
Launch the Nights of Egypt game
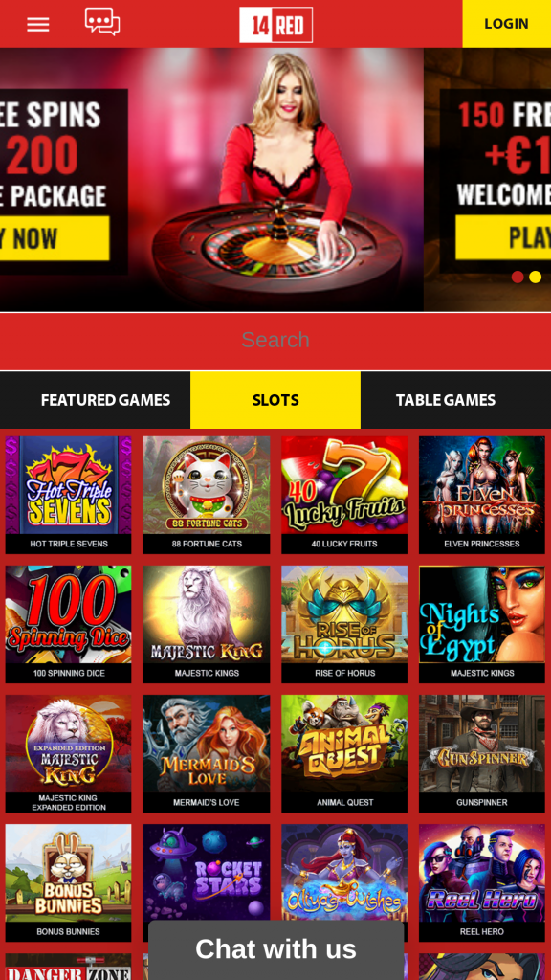(x=482, y=624)
